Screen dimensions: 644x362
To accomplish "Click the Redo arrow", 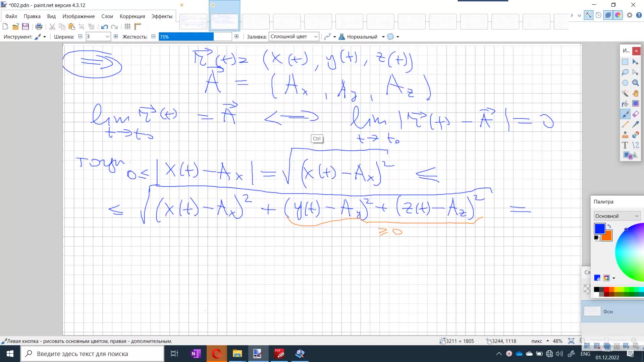I will 114,26.
